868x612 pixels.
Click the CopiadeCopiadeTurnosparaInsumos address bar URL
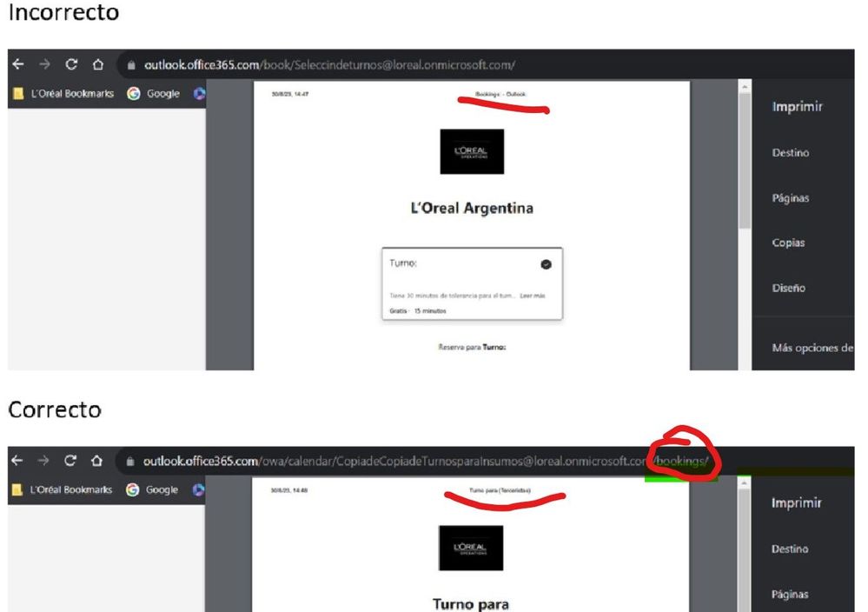(x=425, y=462)
